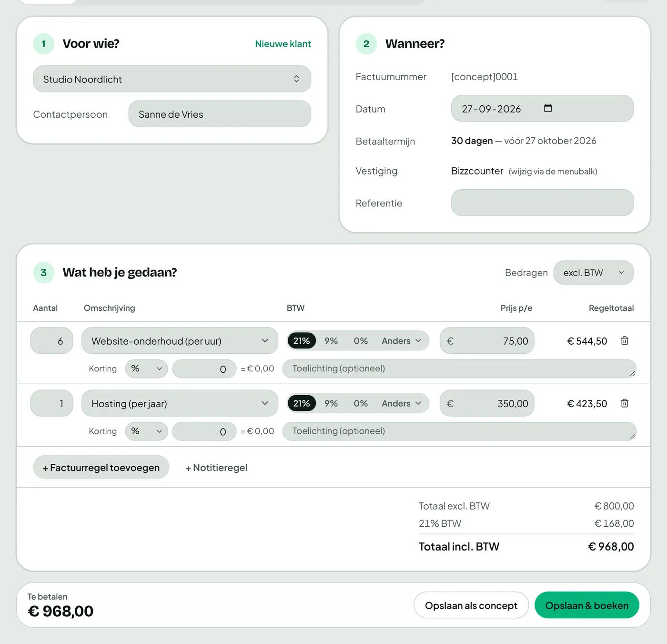This screenshot has height=644, width=667.
Task: Open the calendar picker icon in Datum
Action: 548,108
